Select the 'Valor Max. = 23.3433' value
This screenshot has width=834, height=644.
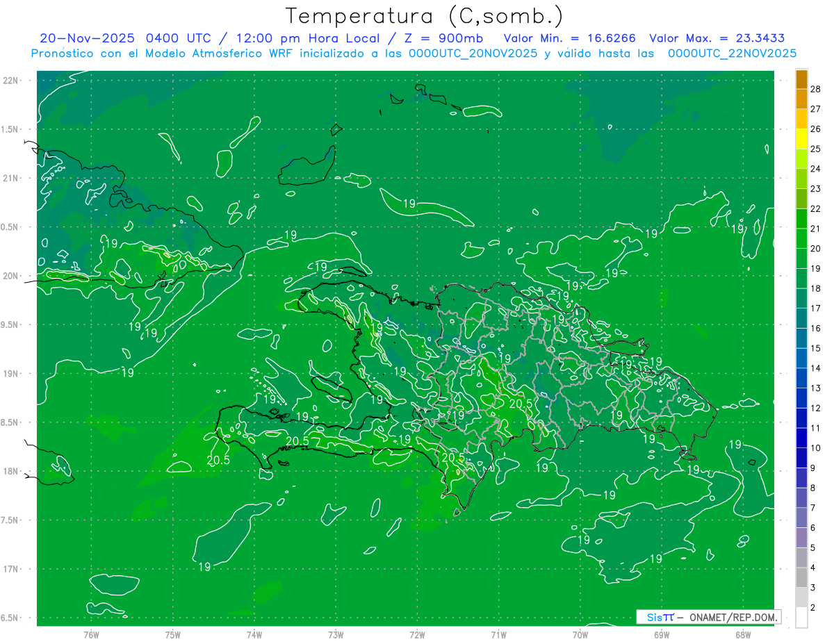coord(717,38)
